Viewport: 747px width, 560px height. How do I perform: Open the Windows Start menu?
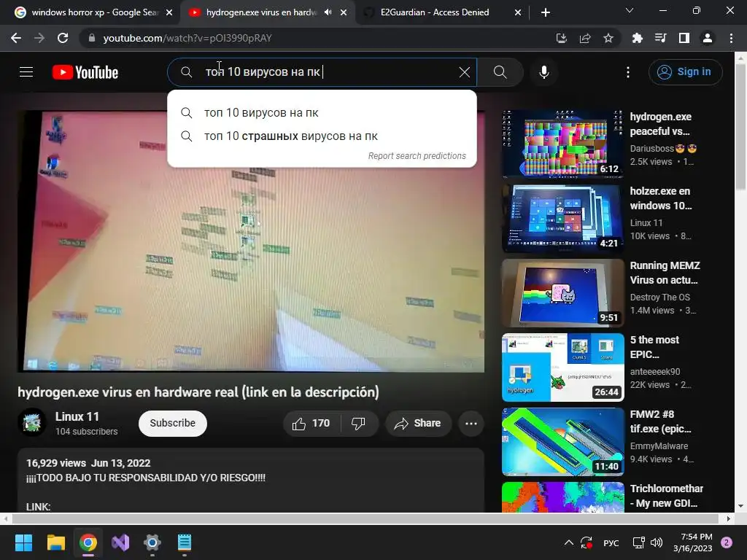tap(23, 542)
